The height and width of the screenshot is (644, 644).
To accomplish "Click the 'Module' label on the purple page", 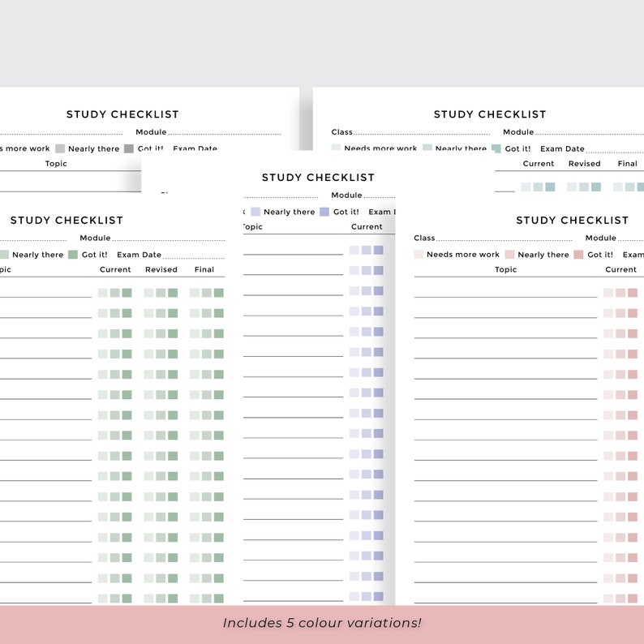I will 346,195.
